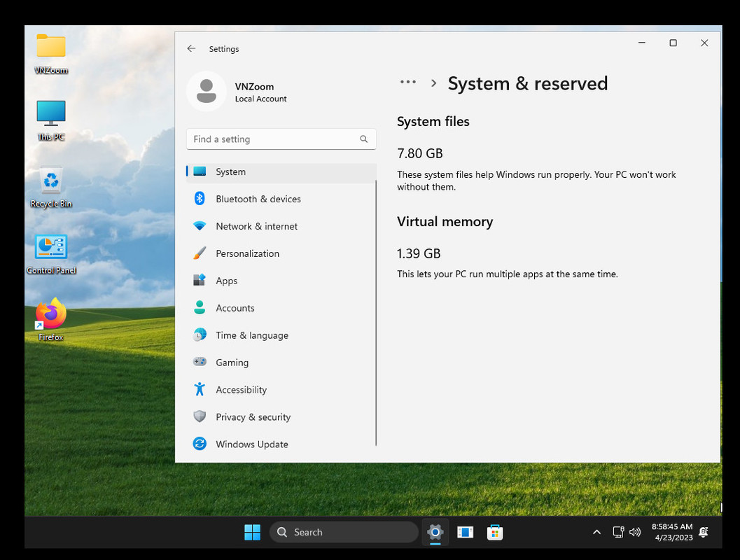The height and width of the screenshot is (560, 740).
Task: Show hidden tray icons chevron
Action: click(596, 532)
